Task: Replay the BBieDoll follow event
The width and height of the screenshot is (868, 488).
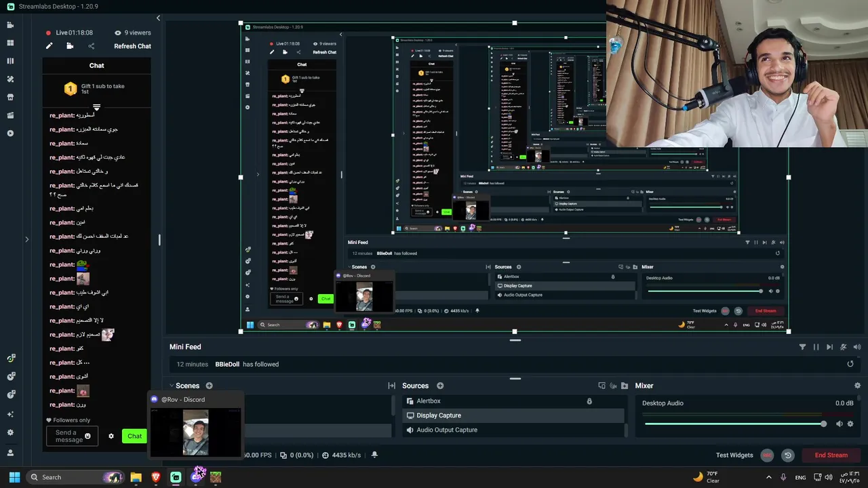Action: (850, 364)
